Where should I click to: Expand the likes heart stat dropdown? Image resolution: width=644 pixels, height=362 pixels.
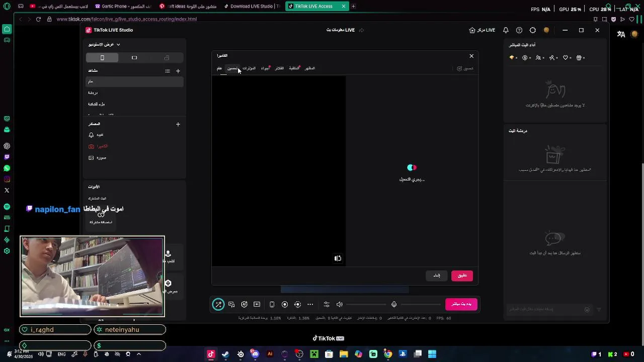click(568, 58)
